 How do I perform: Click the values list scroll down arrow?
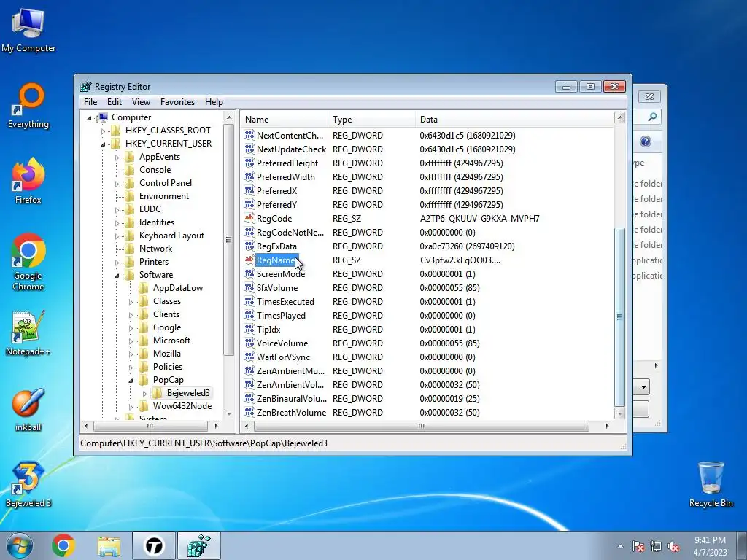tap(619, 413)
